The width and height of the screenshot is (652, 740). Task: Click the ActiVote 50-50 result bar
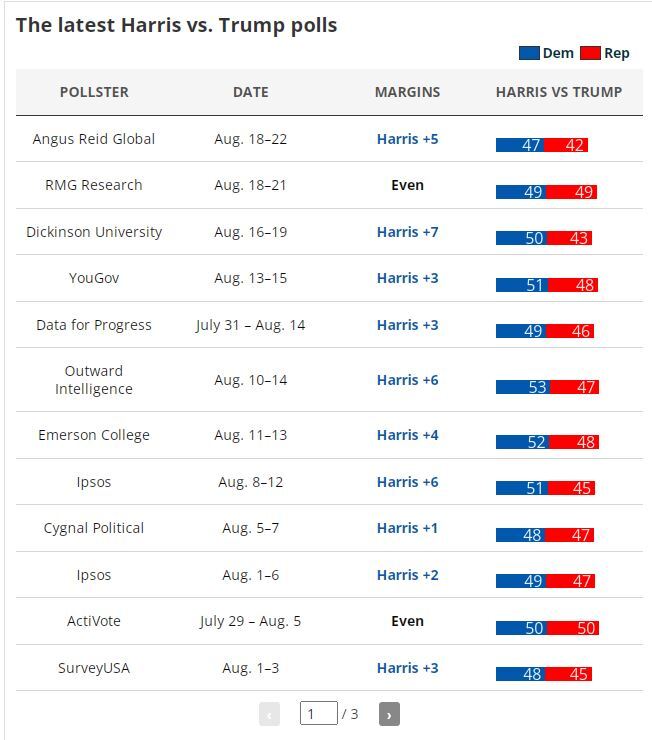[547, 628]
